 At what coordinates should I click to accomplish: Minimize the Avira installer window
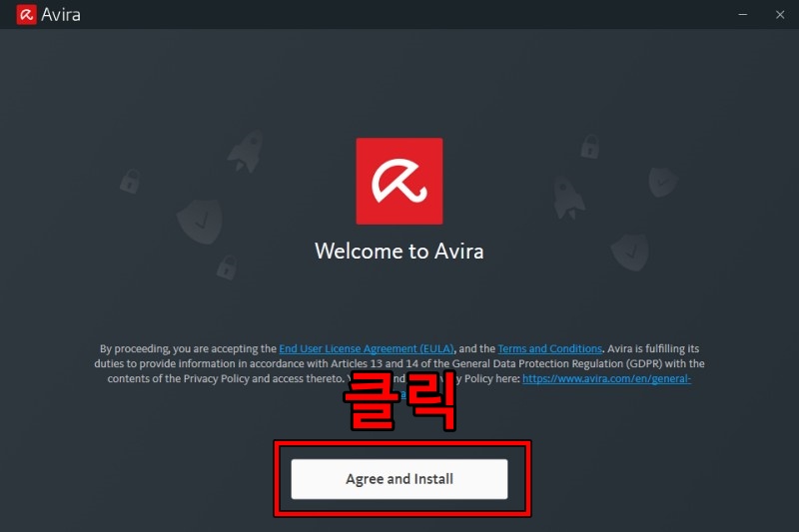(743, 15)
